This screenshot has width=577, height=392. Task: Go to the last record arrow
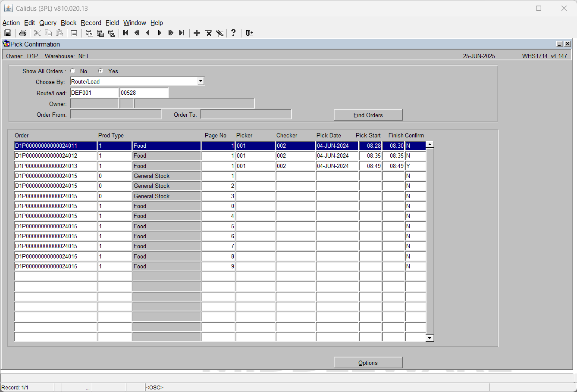182,33
